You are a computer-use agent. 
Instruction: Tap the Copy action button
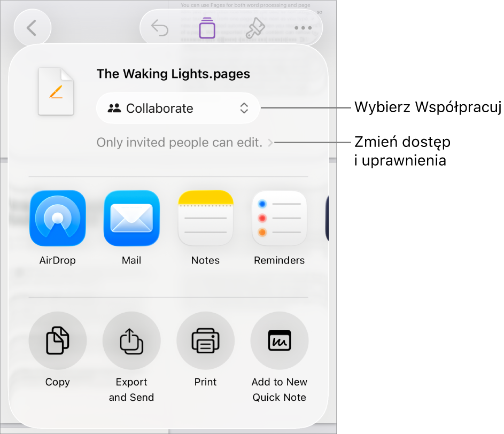[x=58, y=340]
